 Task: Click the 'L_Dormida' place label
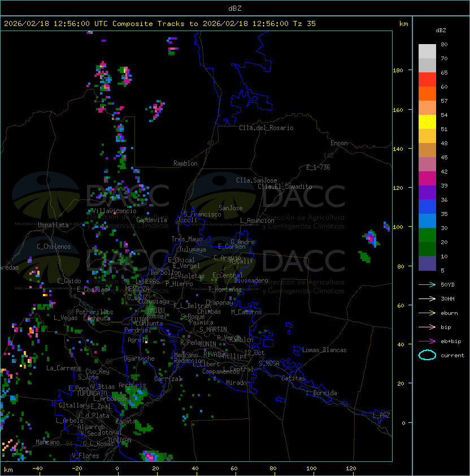(321, 393)
